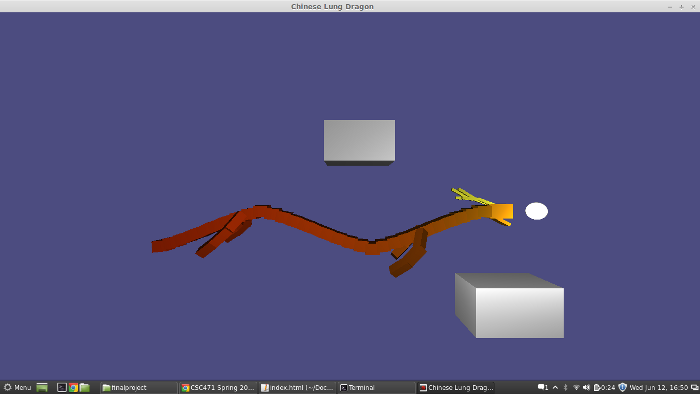Image resolution: width=700 pixels, height=394 pixels.
Task: Select the Chinese Lung Dragon taskbar entry
Action: click(x=456, y=387)
